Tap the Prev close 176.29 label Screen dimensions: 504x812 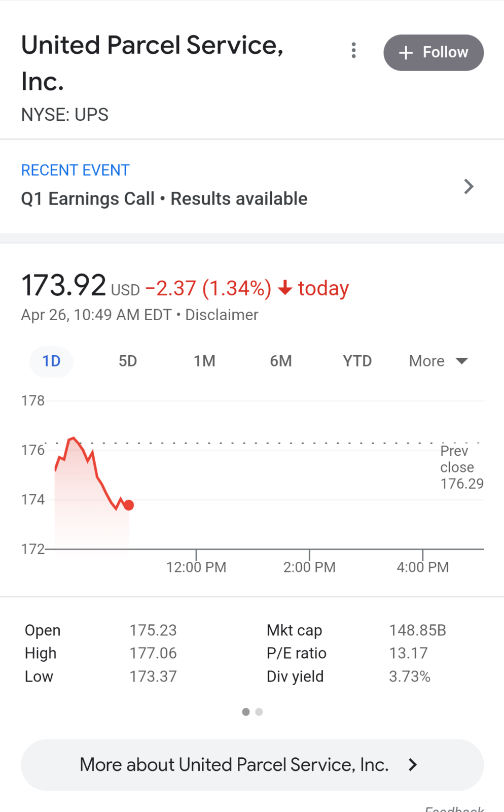pos(461,467)
